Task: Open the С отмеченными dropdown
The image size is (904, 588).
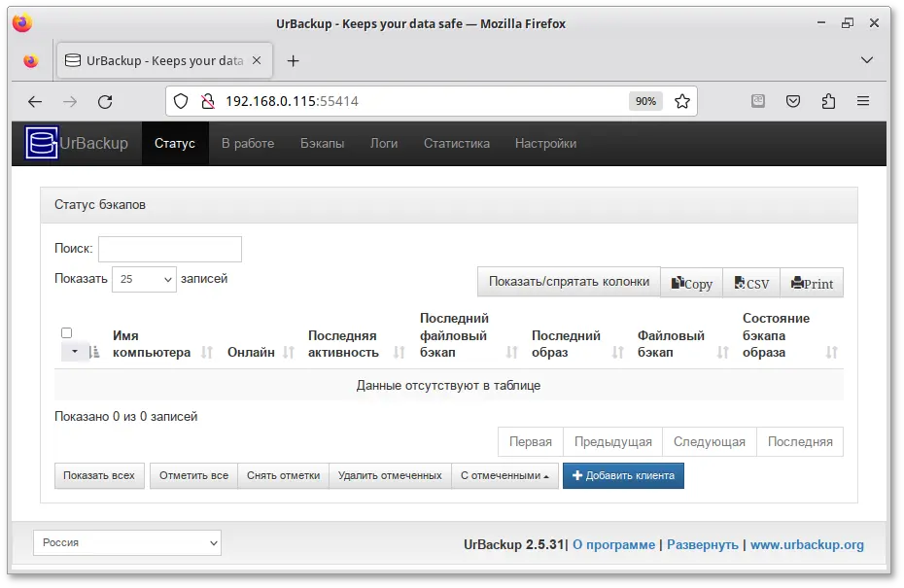Action: [505, 476]
